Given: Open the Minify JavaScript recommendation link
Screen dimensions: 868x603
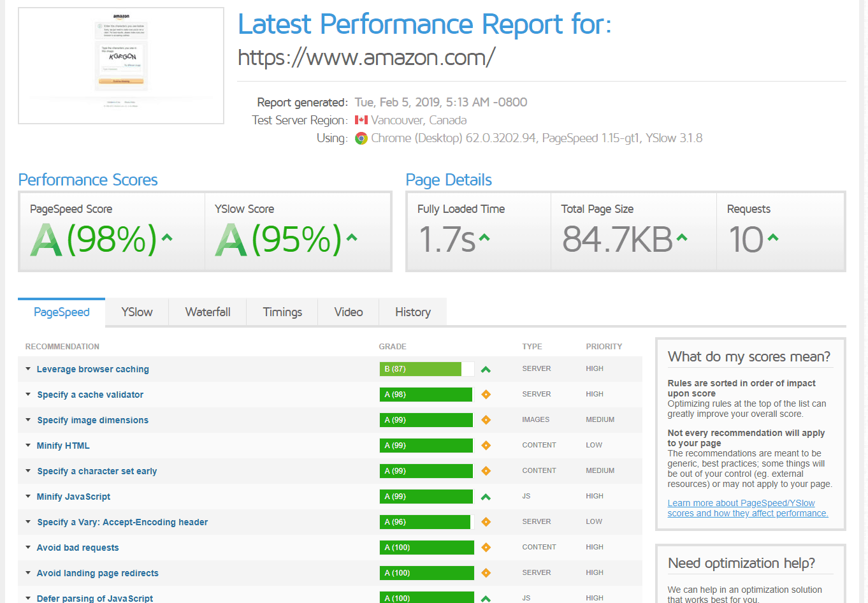Looking at the screenshot, I should [73, 497].
